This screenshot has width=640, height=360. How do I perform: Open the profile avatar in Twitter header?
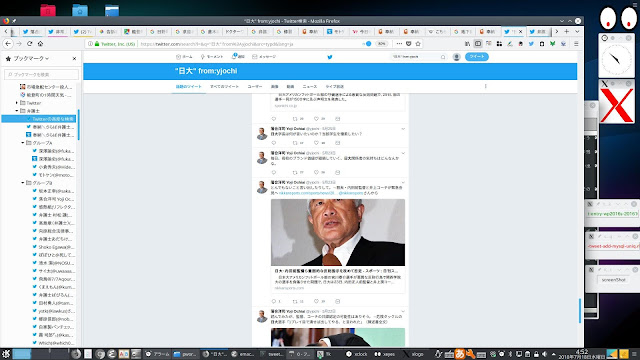457,57
